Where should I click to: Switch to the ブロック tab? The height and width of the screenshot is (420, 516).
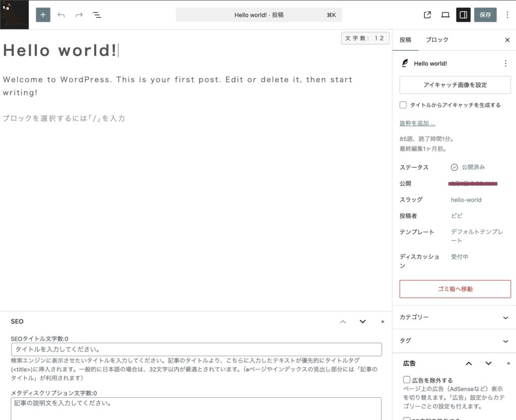[x=436, y=40]
